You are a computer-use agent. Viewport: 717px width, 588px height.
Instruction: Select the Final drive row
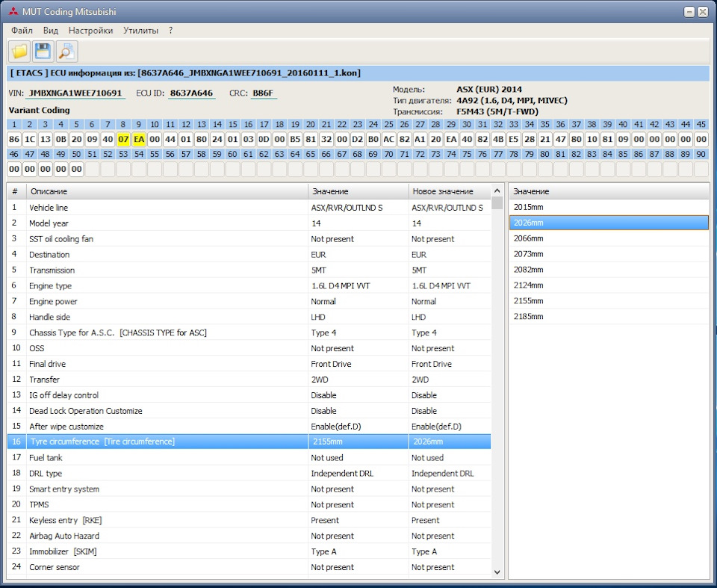click(249, 364)
